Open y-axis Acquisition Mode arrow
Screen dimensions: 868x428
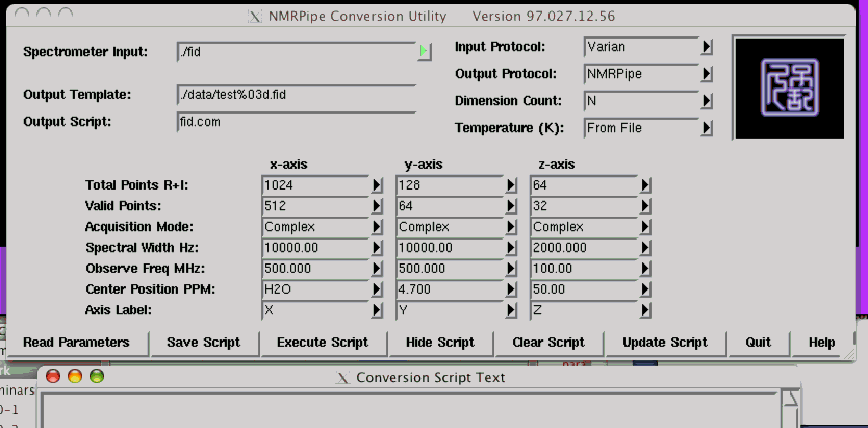[x=511, y=227]
